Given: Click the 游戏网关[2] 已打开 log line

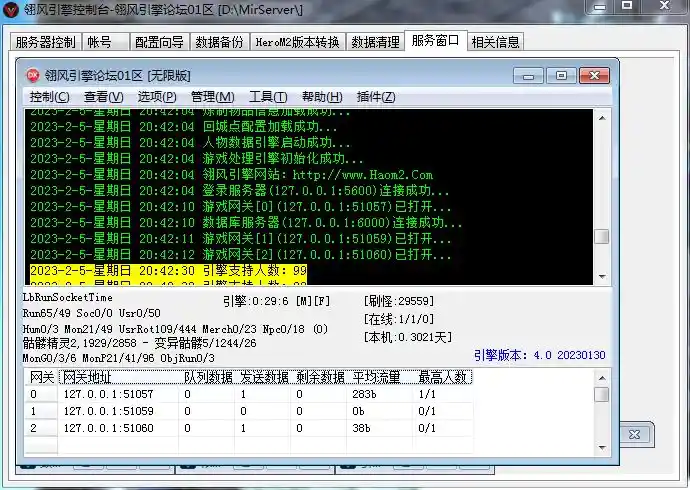Looking at the screenshot, I should 241,254.
